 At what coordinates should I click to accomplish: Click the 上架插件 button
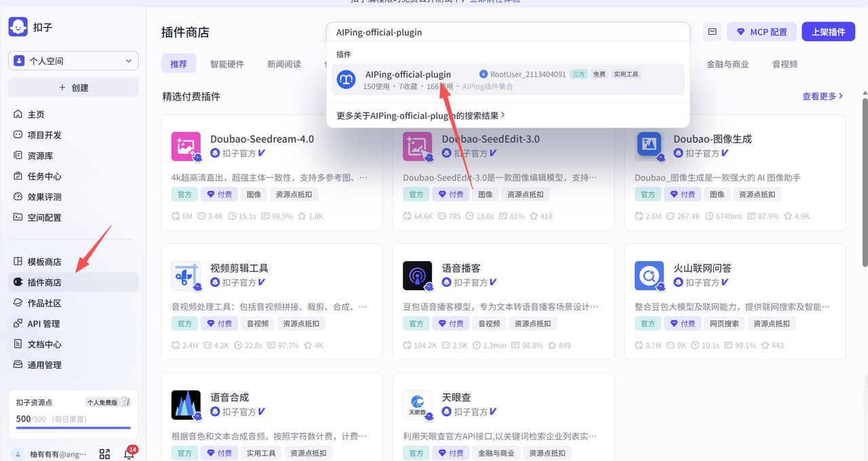828,32
